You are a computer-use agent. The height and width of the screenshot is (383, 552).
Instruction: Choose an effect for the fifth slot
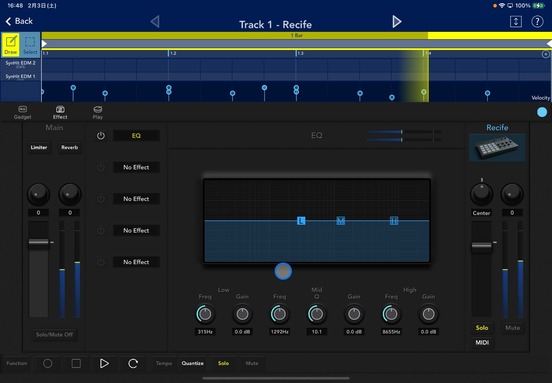coord(136,262)
